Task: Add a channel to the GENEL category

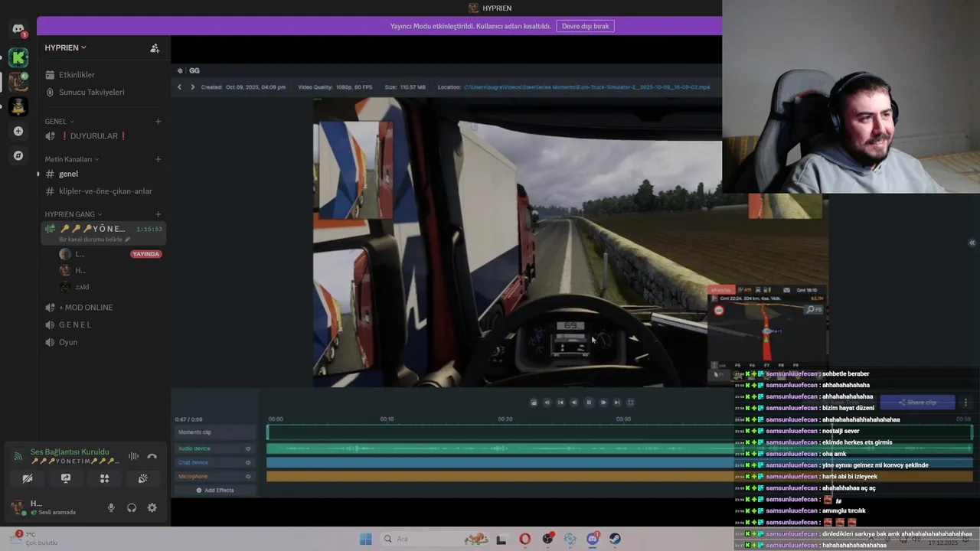Action: click(x=158, y=121)
